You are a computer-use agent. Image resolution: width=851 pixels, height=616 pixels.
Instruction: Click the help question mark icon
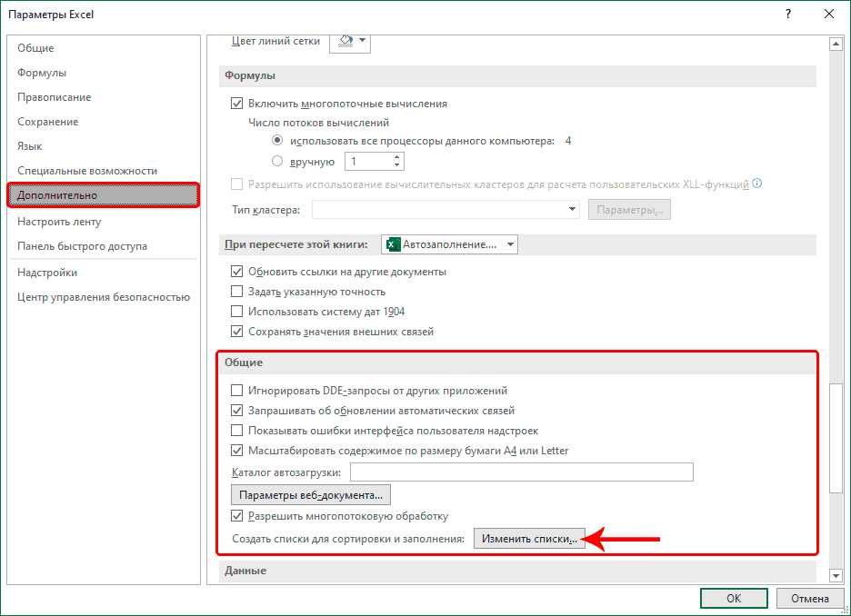(787, 15)
